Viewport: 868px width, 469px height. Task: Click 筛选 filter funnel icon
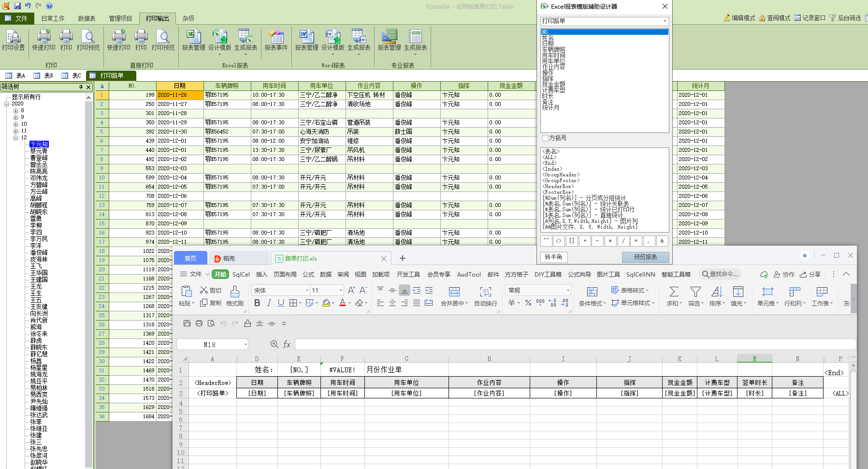695,296
